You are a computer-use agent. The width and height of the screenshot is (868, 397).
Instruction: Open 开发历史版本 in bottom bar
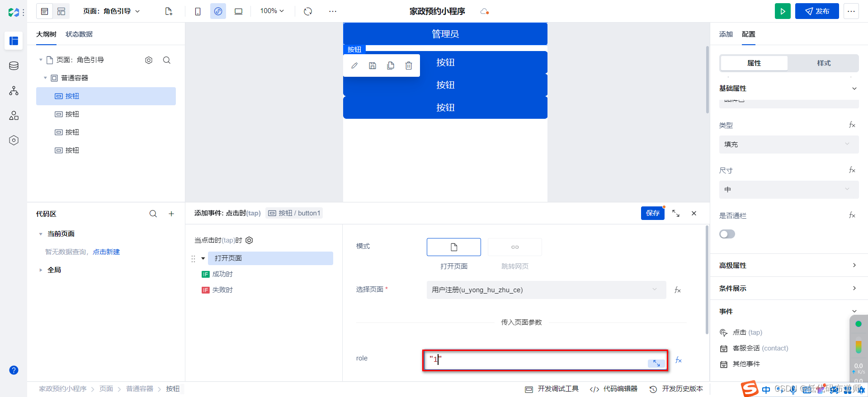[676, 389]
